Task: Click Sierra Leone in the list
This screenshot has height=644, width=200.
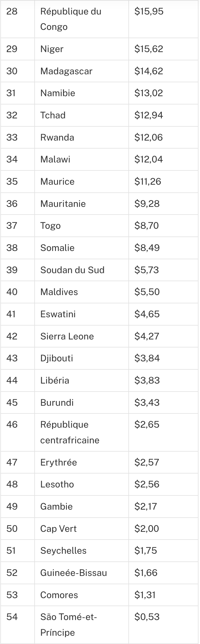Action: click(x=67, y=336)
